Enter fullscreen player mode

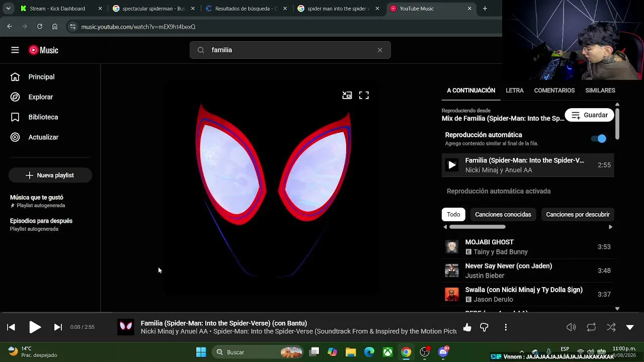[364, 96]
